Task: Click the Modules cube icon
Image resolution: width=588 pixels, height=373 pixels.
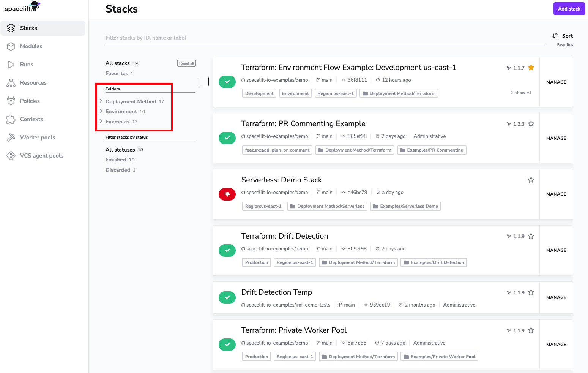Action: point(11,46)
